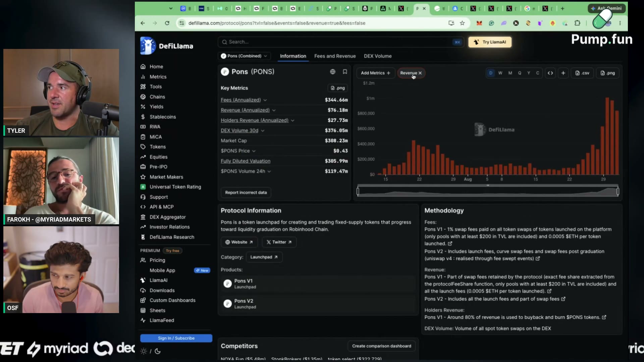Bookmark the Pons protocol
The image size is (644, 362).
[345, 71]
